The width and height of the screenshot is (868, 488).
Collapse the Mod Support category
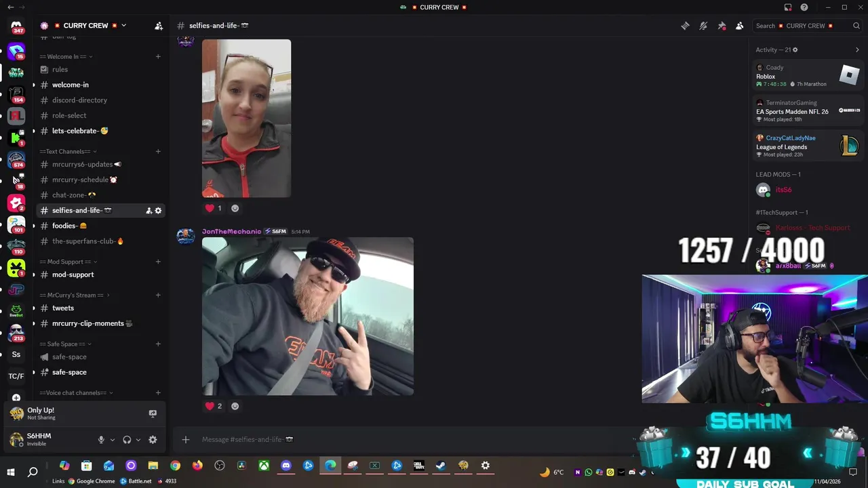pyautogui.click(x=68, y=262)
